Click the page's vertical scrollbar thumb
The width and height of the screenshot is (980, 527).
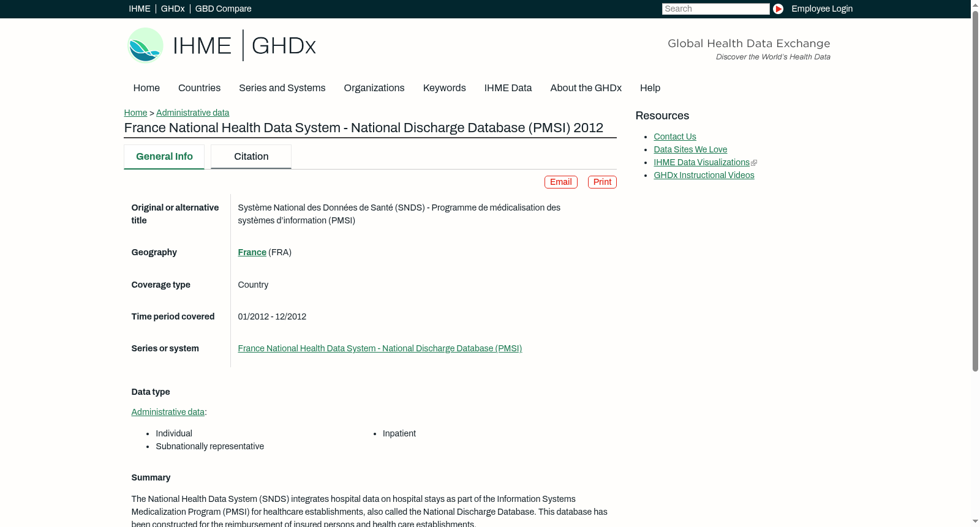tap(975, 191)
